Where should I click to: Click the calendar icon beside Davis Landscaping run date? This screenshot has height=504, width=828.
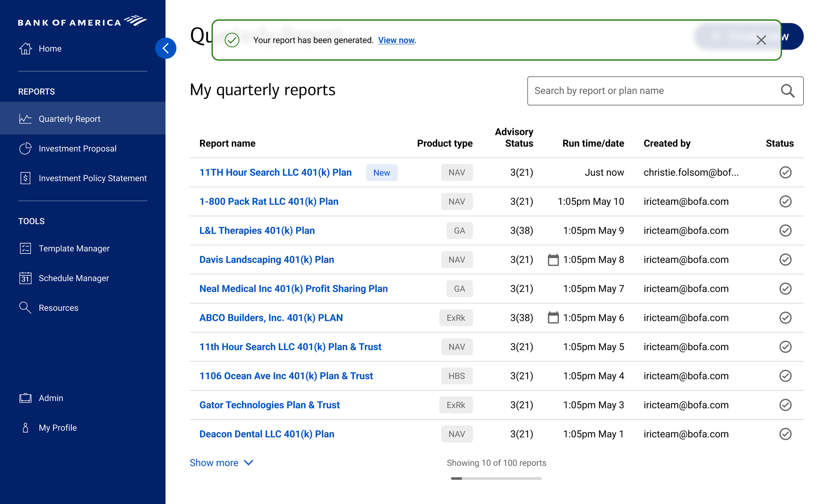554,259
